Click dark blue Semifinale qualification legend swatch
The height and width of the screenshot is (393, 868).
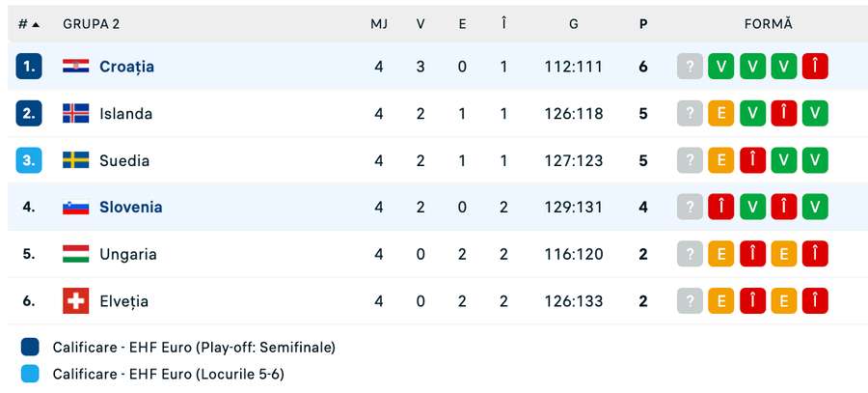30,347
